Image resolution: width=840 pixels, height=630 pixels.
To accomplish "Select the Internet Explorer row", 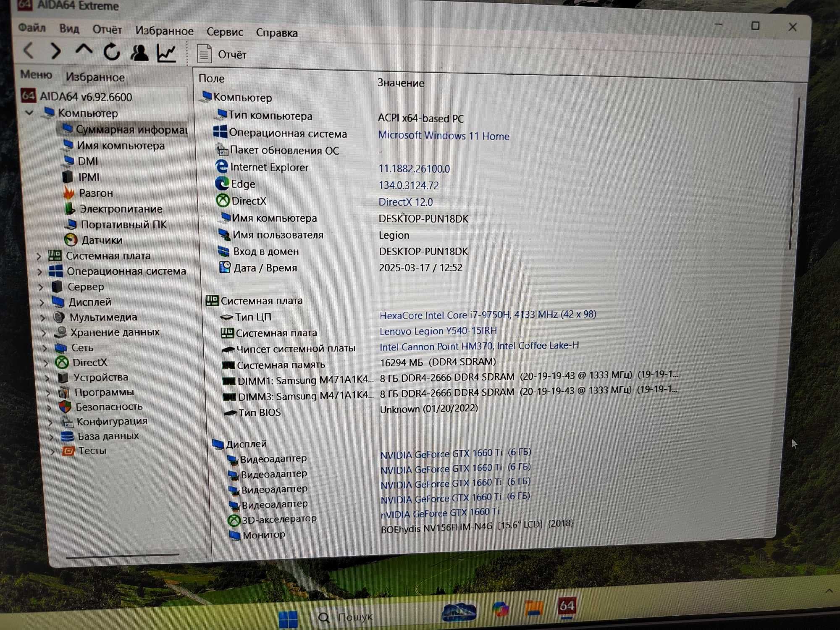I will [x=332, y=168].
